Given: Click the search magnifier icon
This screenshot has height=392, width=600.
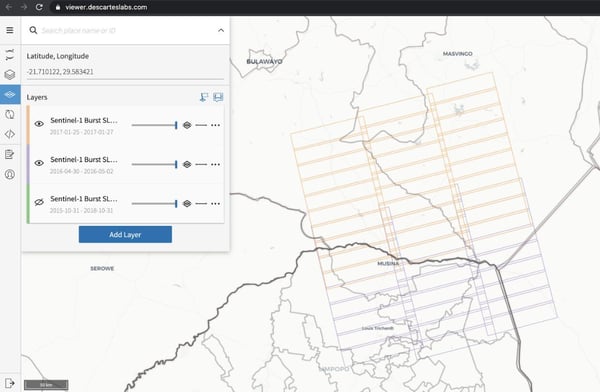Looking at the screenshot, I should coord(33,30).
